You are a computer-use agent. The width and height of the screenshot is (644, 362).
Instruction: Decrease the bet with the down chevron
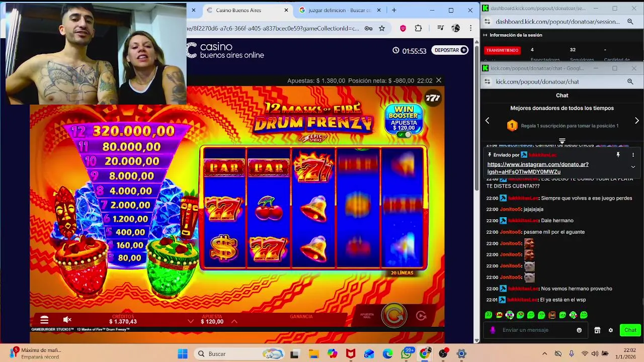point(191,321)
